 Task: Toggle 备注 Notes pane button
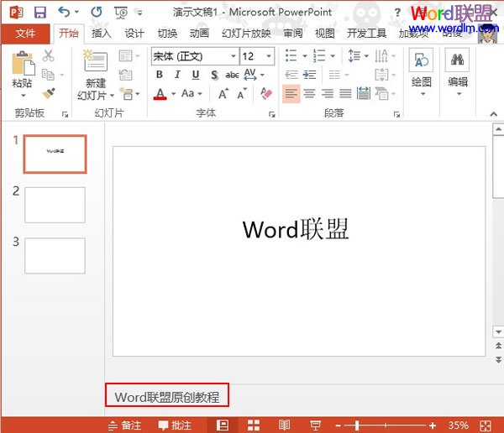(x=124, y=425)
